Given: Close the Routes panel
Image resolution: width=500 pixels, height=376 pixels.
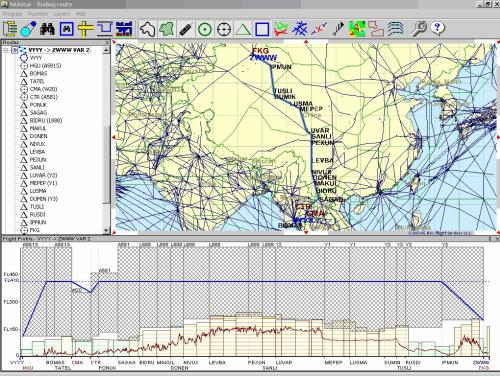Looking at the screenshot, I should click(x=107, y=43).
